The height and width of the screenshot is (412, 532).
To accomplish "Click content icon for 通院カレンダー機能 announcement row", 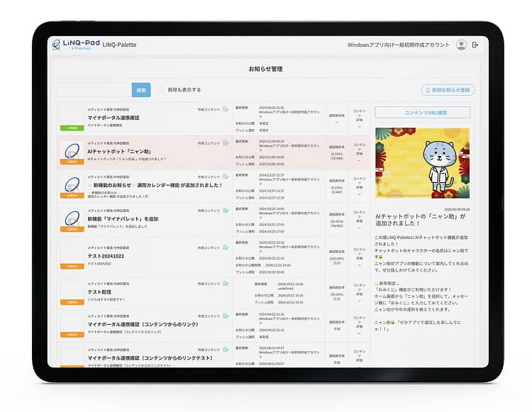I will pyautogui.click(x=226, y=177).
